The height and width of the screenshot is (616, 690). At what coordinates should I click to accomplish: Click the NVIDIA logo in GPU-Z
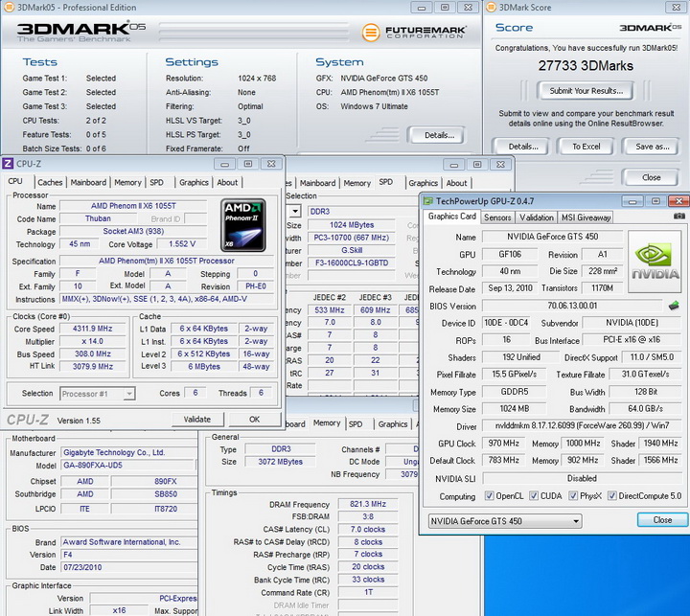click(x=655, y=262)
